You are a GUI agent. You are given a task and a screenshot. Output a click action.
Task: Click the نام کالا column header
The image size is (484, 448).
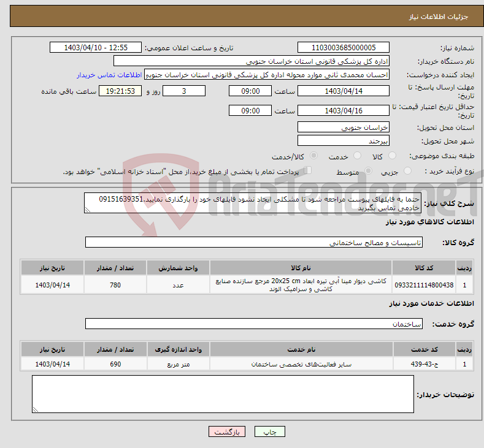pos(301,268)
